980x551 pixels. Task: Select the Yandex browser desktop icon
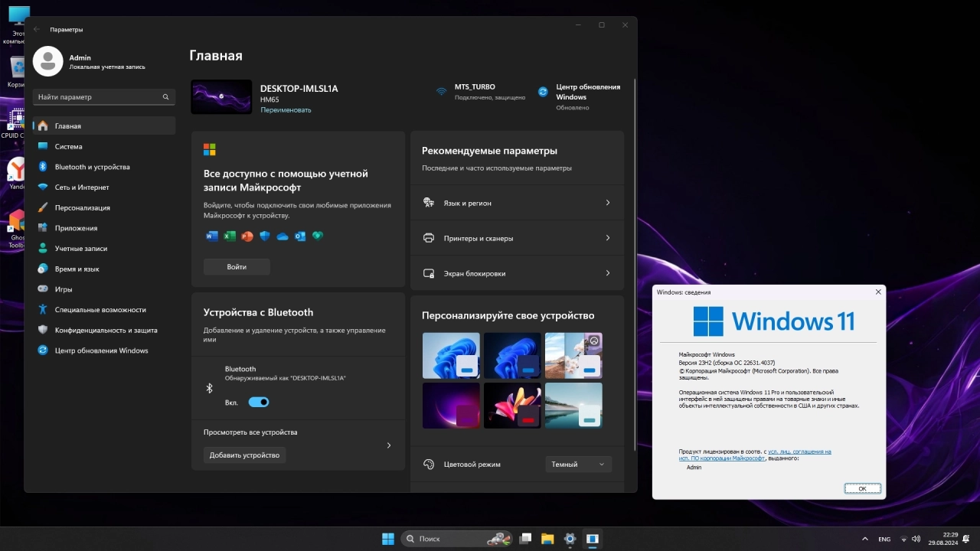click(x=17, y=170)
